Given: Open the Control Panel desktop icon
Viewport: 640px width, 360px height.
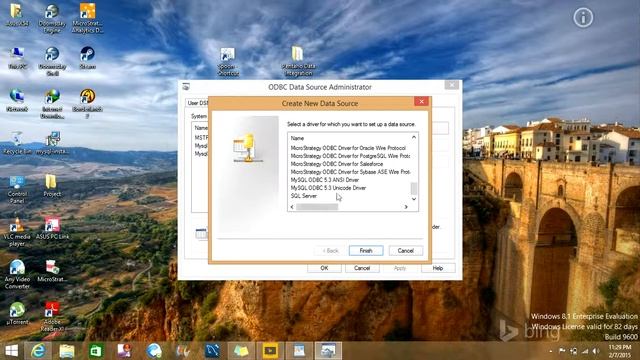Looking at the screenshot, I should pyautogui.click(x=17, y=189).
